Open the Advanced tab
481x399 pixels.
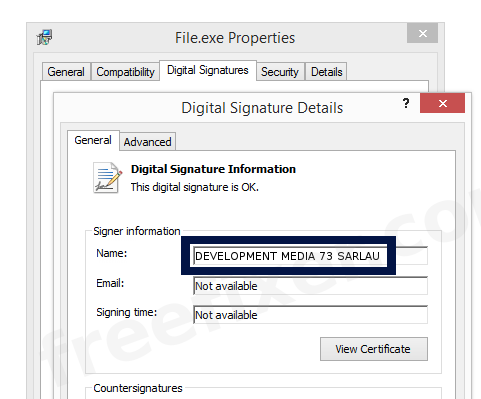click(148, 142)
